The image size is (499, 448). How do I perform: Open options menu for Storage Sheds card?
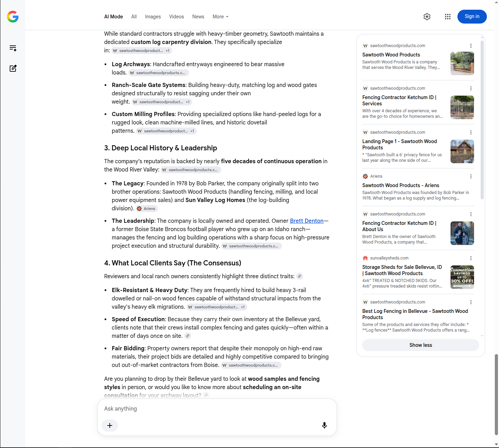coord(471,258)
